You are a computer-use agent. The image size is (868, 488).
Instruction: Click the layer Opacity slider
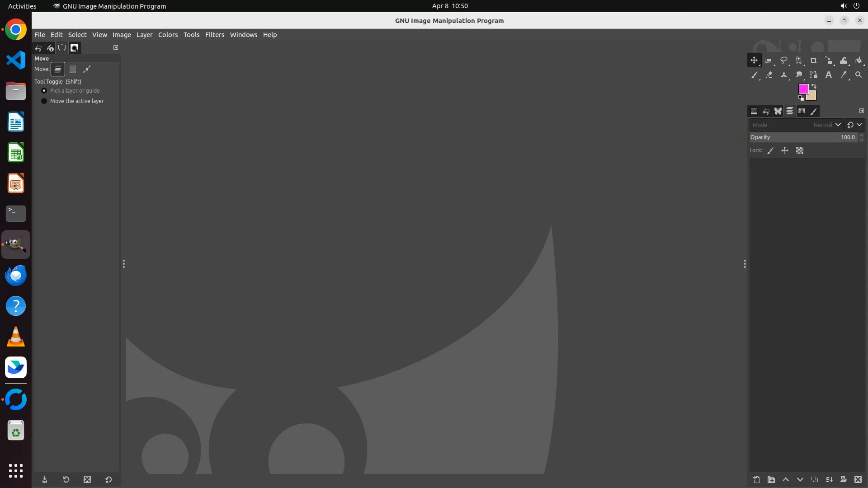coord(802,137)
